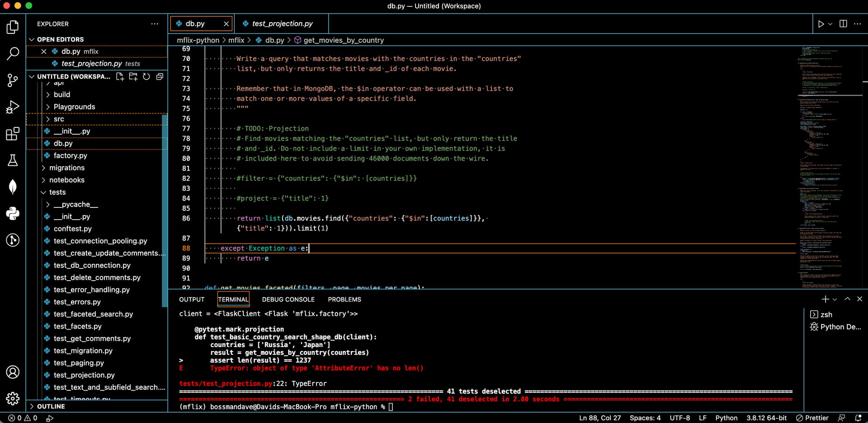
Task: Select the Run and Debug icon
Action: coord(12,107)
